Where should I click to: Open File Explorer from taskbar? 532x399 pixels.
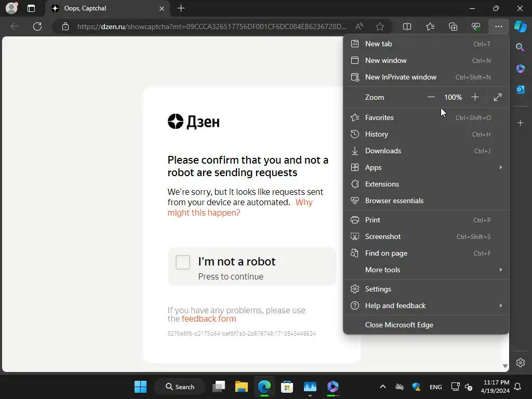pos(242,387)
